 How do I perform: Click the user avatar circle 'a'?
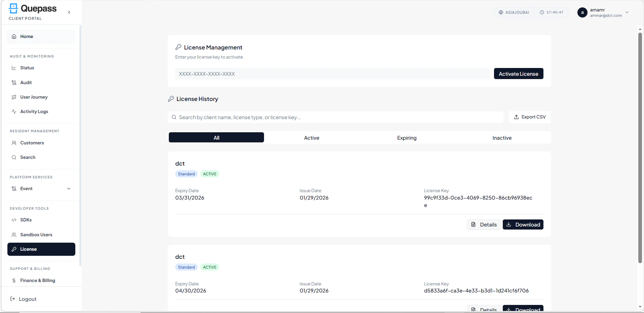582,12
